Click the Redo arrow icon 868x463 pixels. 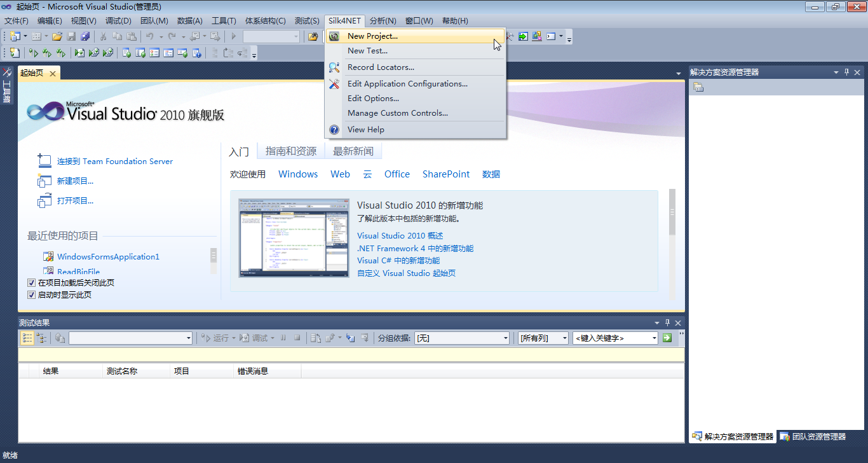click(x=172, y=36)
